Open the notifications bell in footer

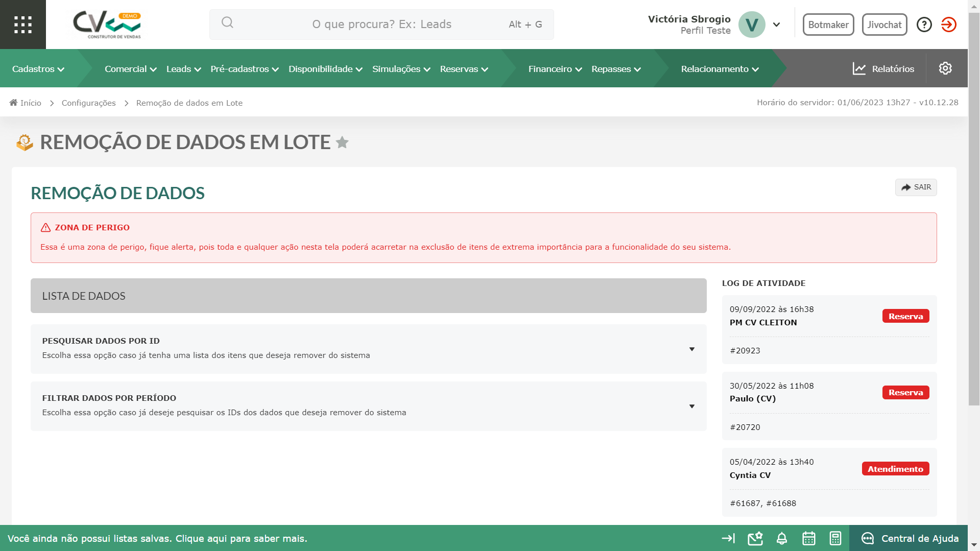coord(782,538)
